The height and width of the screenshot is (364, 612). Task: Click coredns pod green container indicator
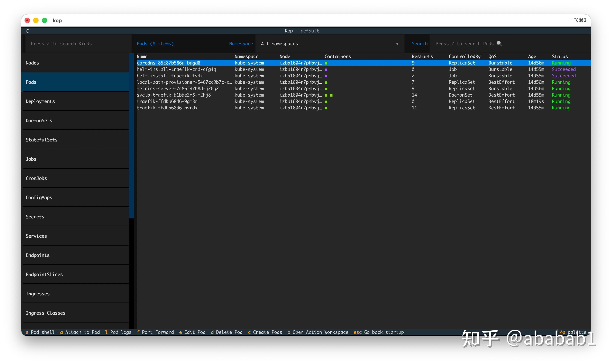coord(326,63)
